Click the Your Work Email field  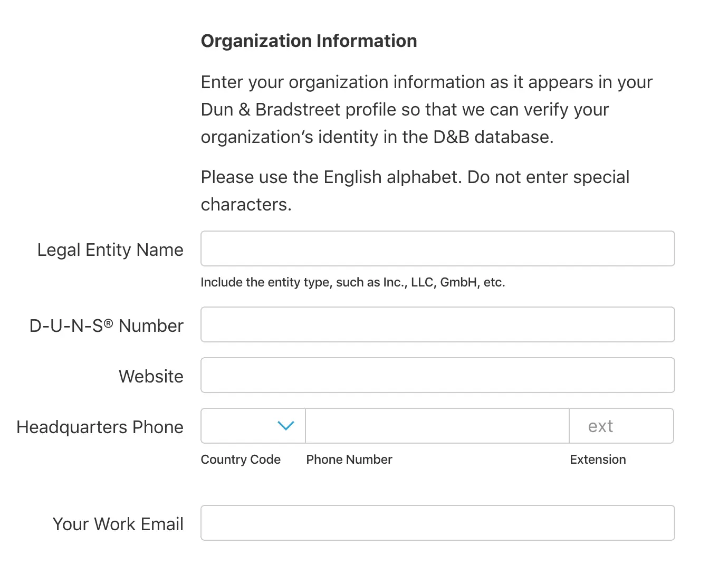pos(437,523)
